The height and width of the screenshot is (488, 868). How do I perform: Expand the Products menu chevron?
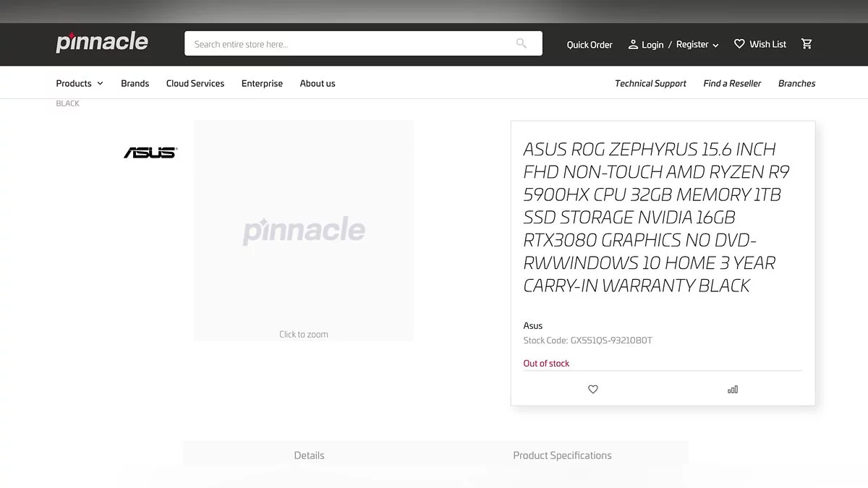(100, 83)
